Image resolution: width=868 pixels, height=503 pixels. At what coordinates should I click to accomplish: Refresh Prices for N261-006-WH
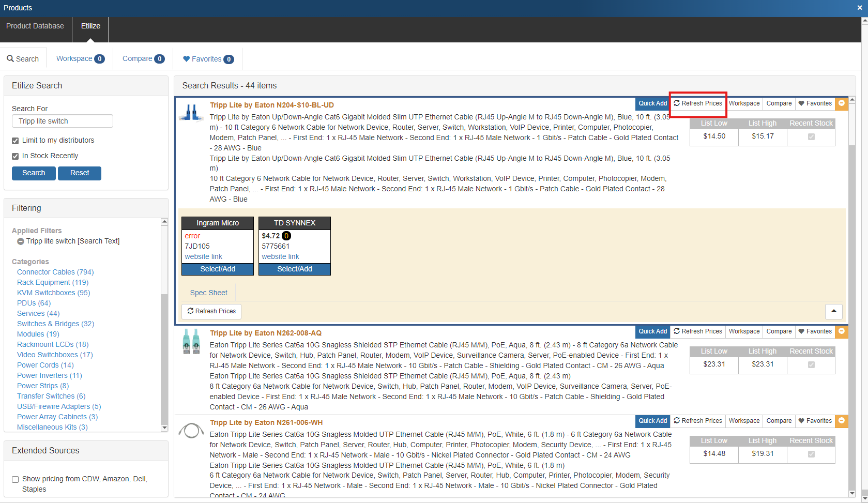pyautogui.click(x=698, y=421)
